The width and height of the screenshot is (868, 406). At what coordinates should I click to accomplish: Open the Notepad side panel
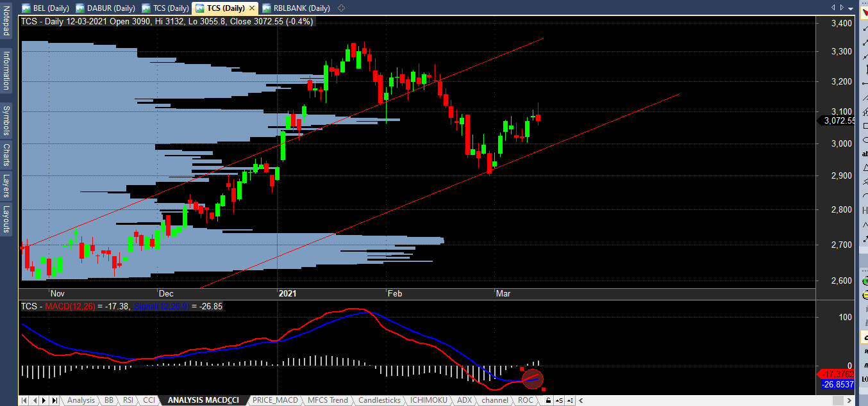pyautogui.click(x=6, y=19)
